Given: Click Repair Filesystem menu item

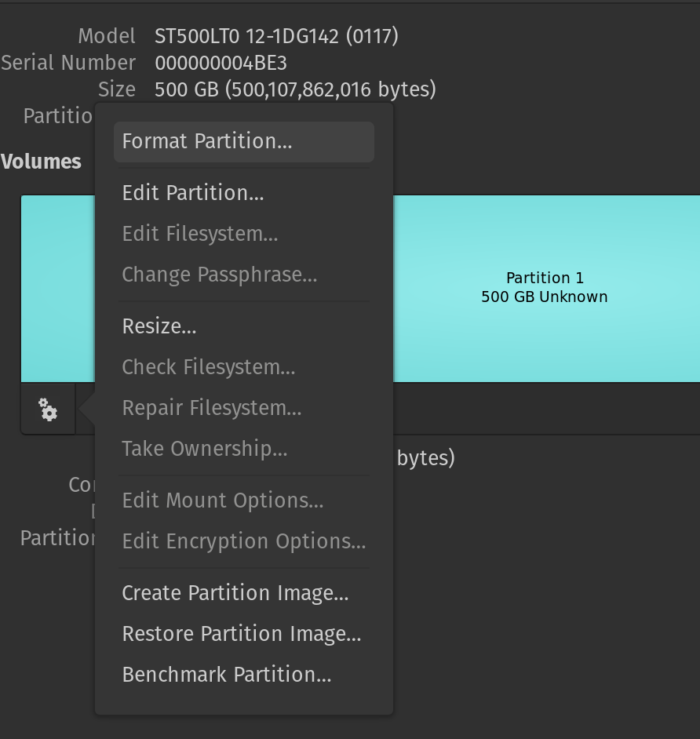Looking at the screenshot, I should tap(212, 408).
